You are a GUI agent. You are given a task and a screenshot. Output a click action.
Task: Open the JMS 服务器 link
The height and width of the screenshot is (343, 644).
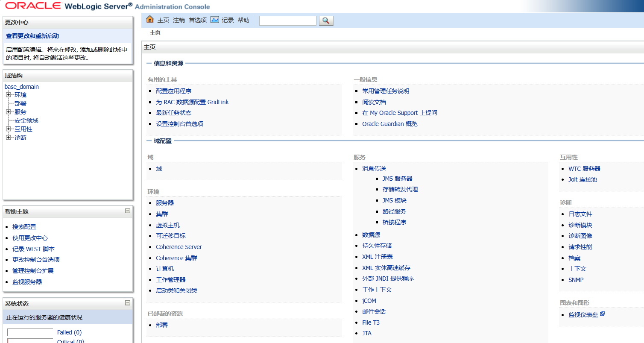pos(398,179)
